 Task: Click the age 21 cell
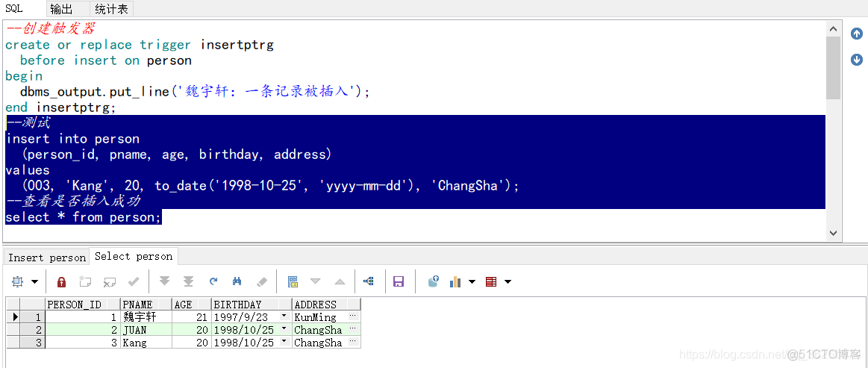(192, 317)
